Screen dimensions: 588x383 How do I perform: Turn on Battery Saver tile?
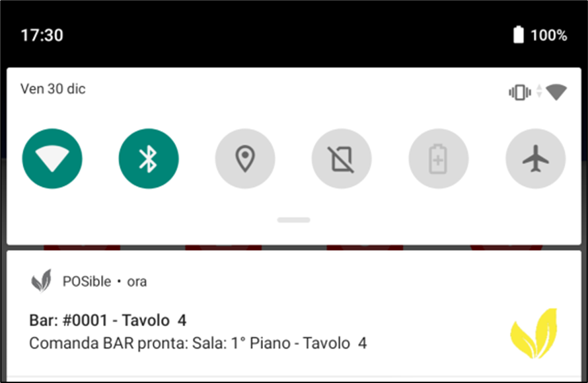point(439,159)
